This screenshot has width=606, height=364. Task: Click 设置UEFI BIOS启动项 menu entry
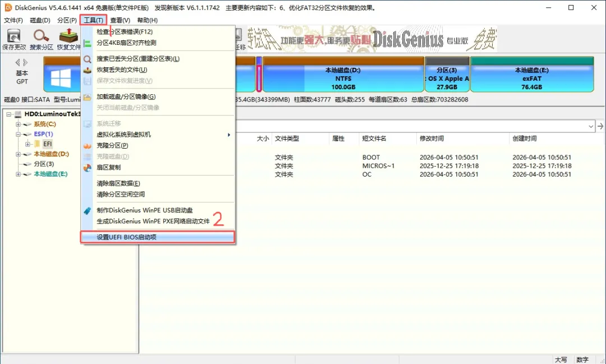(x=158, y=237)
